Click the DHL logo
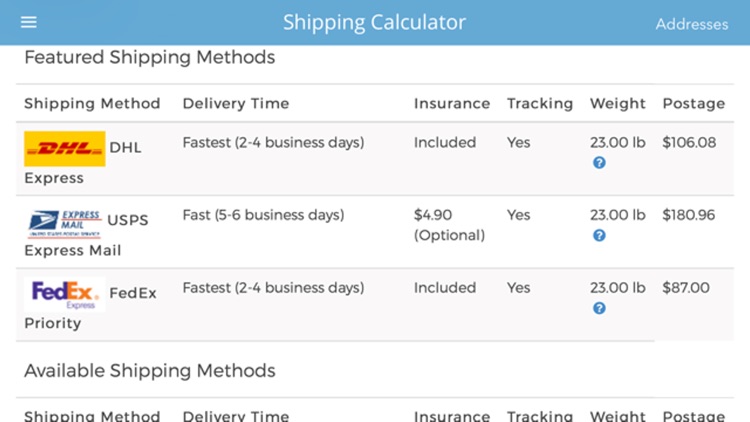The image size is (750, 422). click(x=65, y=149)
